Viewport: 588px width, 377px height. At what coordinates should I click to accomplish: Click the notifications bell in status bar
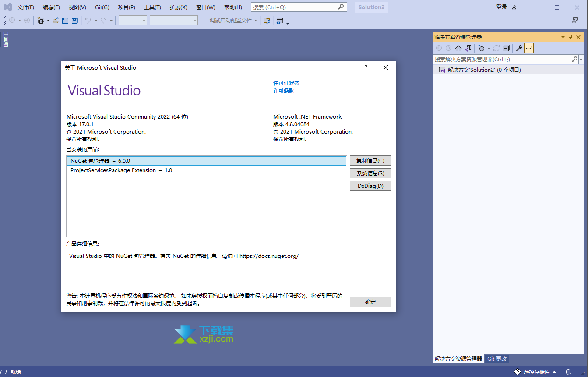pos(568,372)
